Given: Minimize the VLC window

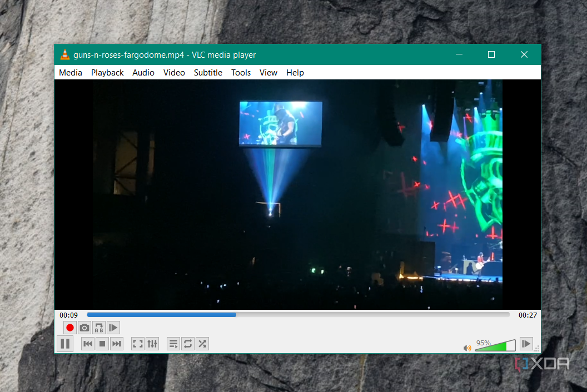Looking at the screenshot, I should (459, 54).
